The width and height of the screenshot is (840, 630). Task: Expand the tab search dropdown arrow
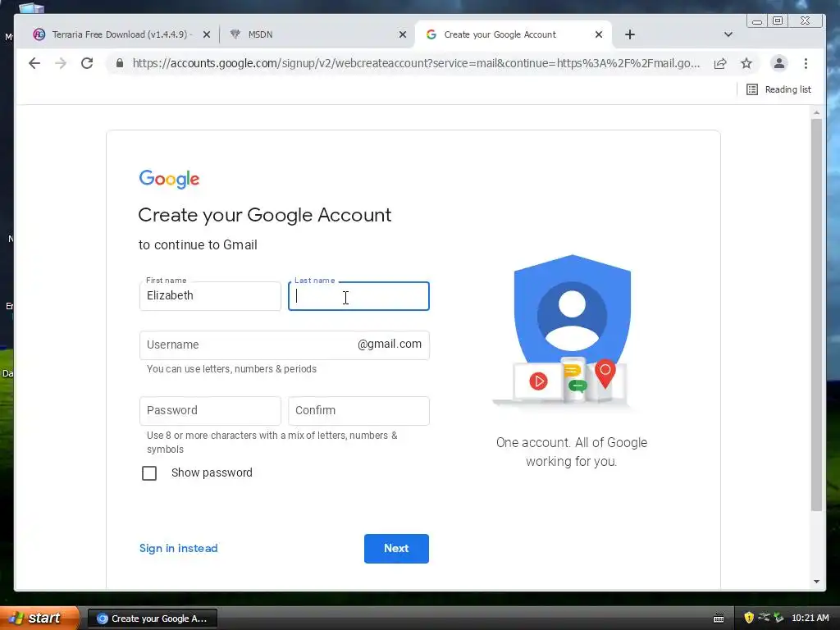[728, 34]
